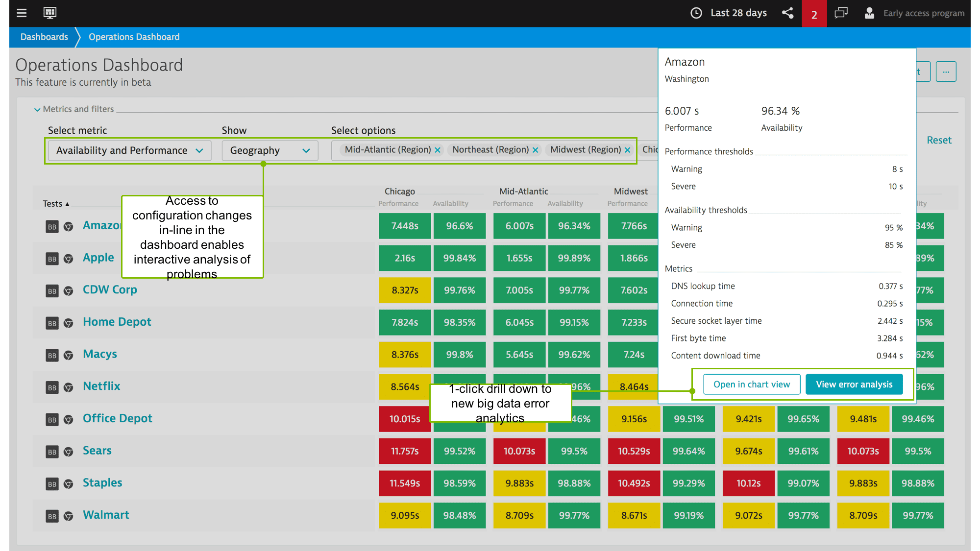This screenshot has height=551, width=980.
Task: Click the BB icon in the CDW Corp row
Action: tap(52, 291)
